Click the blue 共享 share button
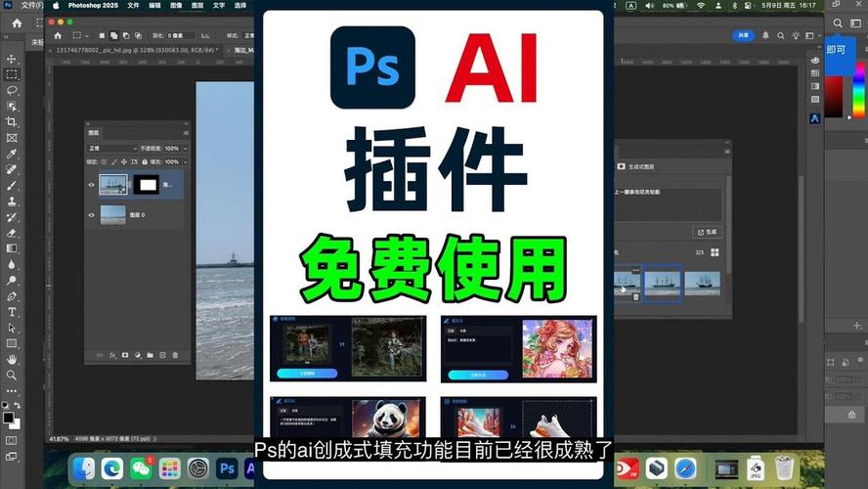The height and width of the screenshot is (489, 868). [744, 35]
